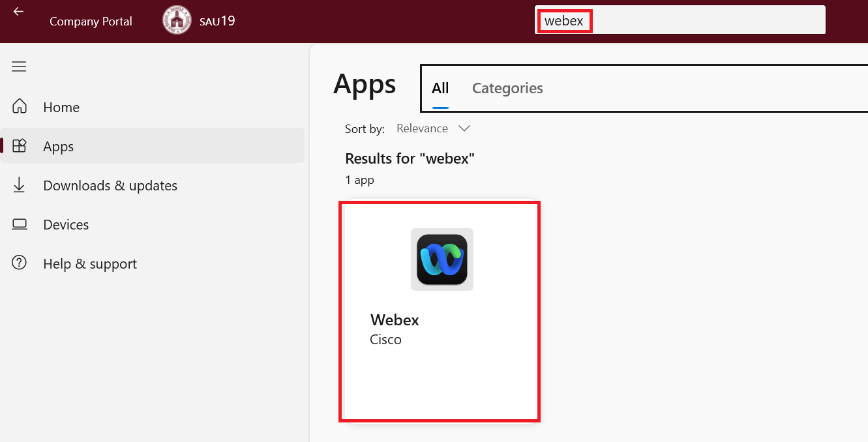Image resolution: width=868 pixels, height=442 pixels.
Task: Switch to the Categories tab
Action: pyautogui.click(x=507, y=88)
